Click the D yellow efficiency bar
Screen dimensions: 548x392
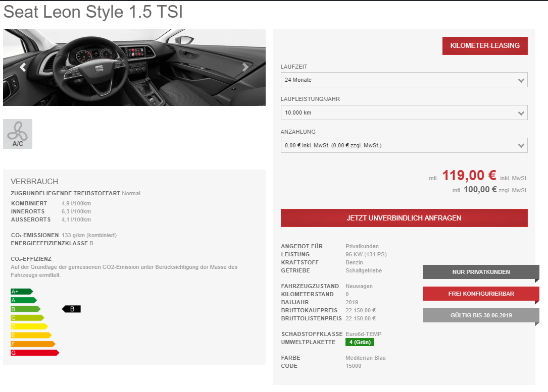click(29, 326)
